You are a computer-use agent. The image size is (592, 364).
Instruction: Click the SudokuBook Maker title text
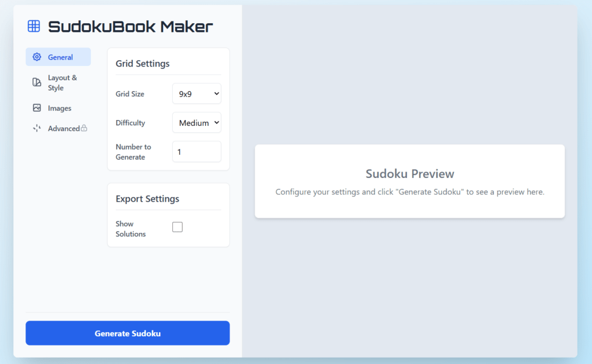pyautogui.click(x=131, y=26)
